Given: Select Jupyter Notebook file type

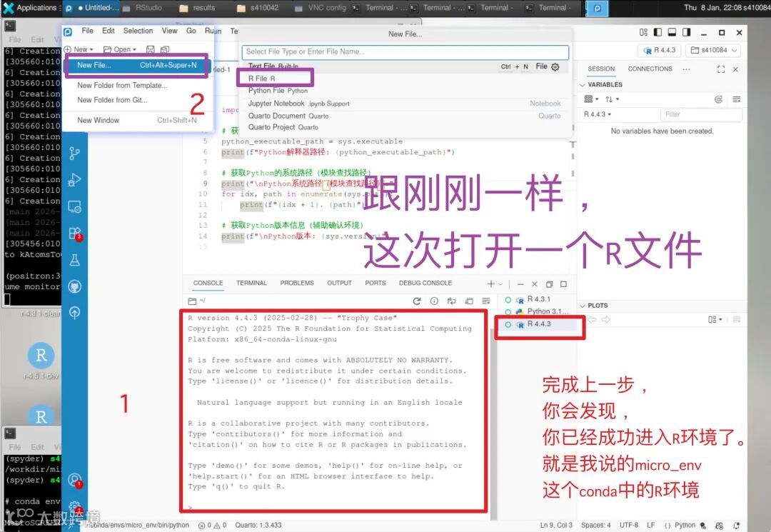Looking at the screenshot, I should [x=405, y=104].
